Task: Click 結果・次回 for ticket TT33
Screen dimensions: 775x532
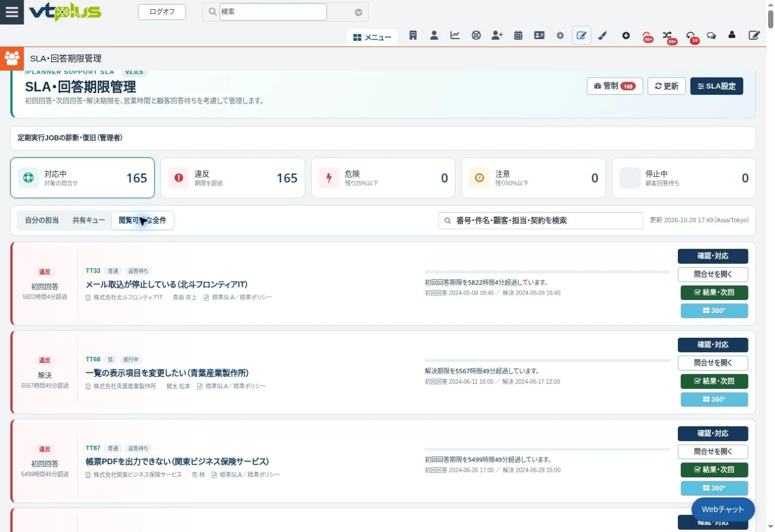Action: coord(714,292)
